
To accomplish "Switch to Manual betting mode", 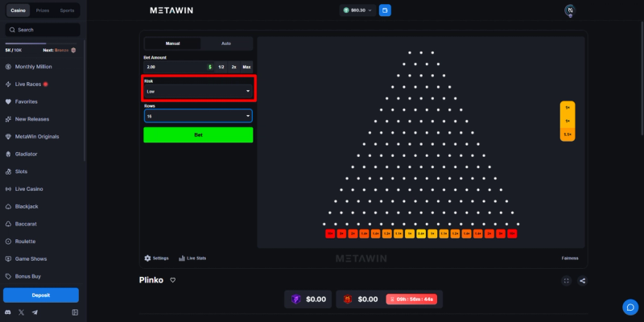I will tap(172, 43).
